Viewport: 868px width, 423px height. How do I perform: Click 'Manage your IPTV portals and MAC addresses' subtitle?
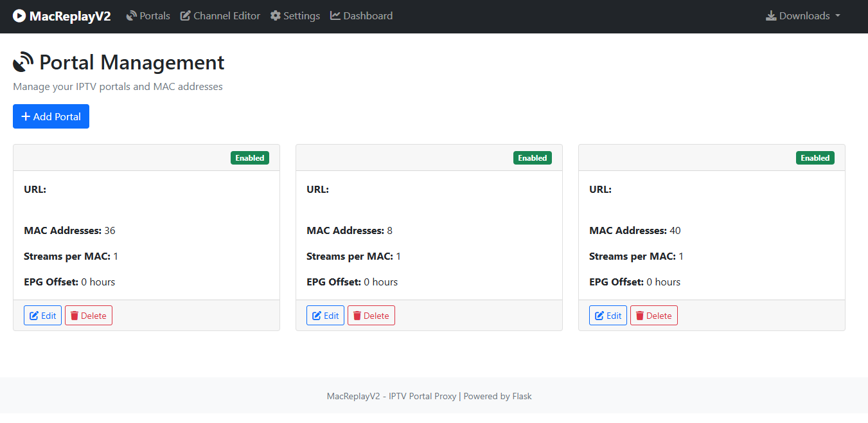pyautogui.click(x=118, y=86)
